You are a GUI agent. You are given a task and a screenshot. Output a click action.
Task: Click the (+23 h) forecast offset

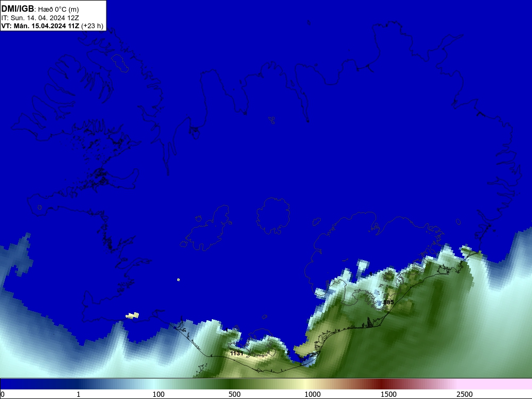click(92, 26)
